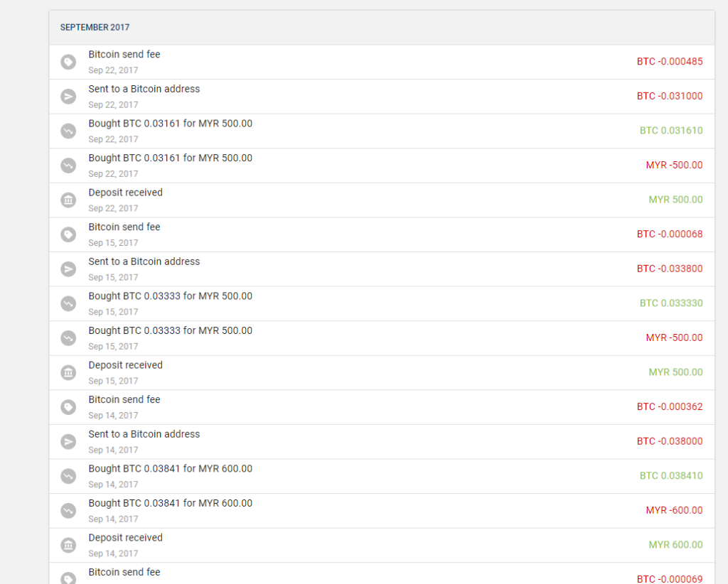
Task: Click the amount BTC -0.000069 in the last row
Action: (x=670, y=579)
